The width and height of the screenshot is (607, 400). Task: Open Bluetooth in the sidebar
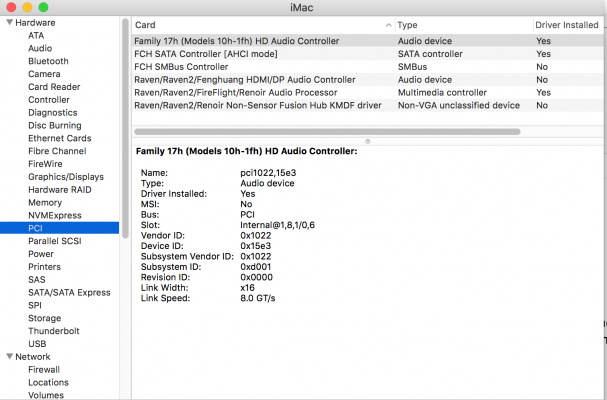coord(49,61)
